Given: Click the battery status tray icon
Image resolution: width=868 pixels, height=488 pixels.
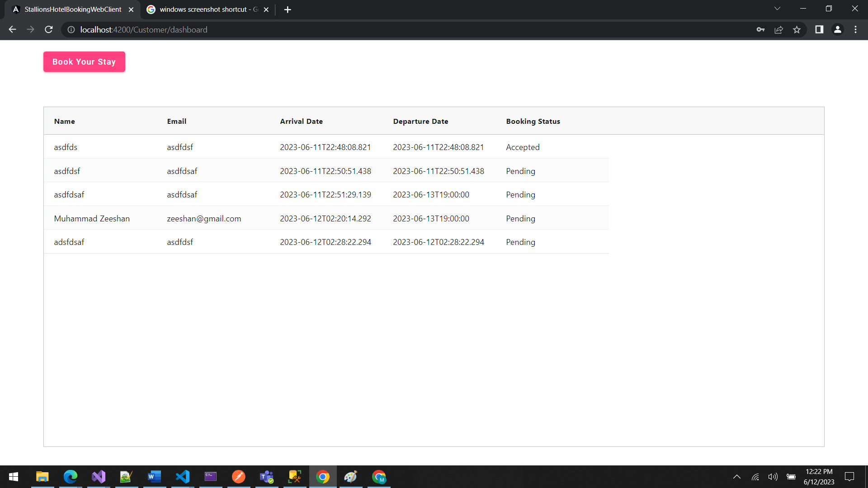Looking at the screenshot, I should (791, 477).
